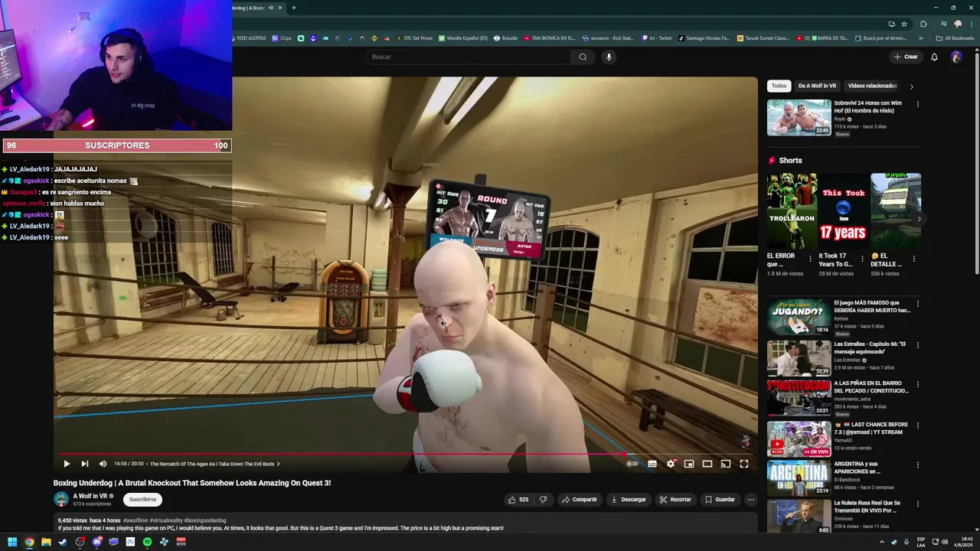Open options for Las Estrellas video

(x=917, y=345)
